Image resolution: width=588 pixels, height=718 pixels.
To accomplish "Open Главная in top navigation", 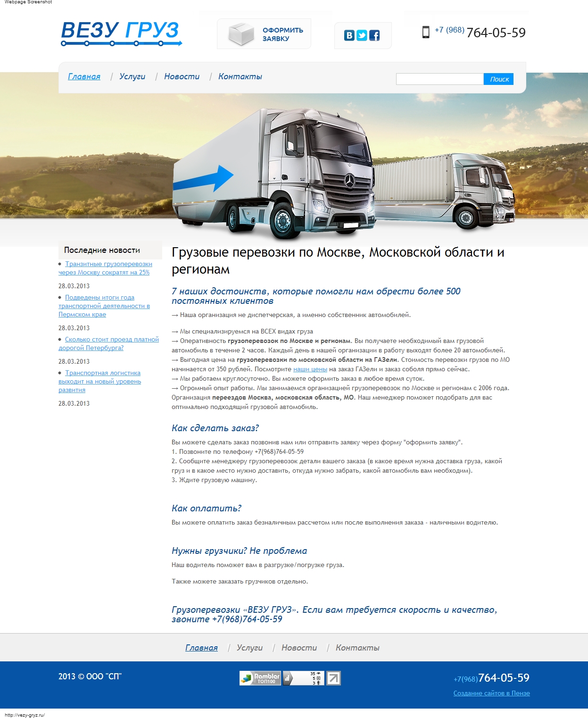I will point(84,76).
